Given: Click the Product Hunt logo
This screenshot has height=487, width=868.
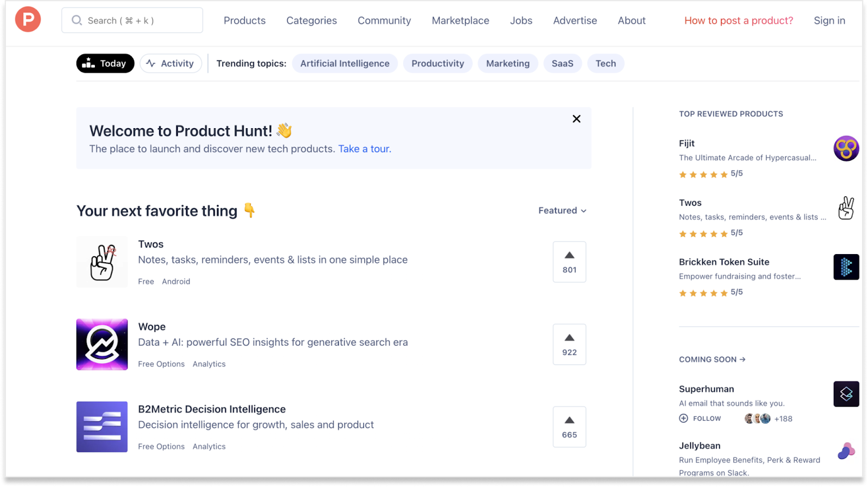Looking at the screenshot, I should 28,20.
